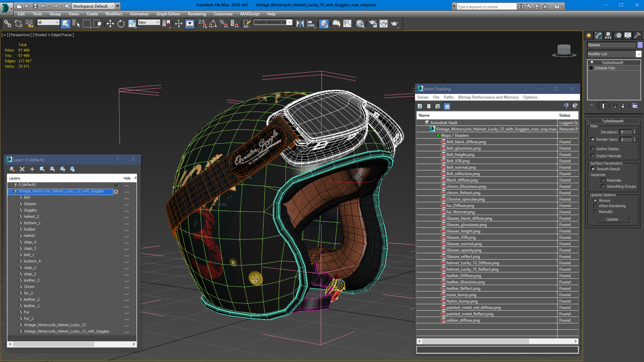Click the Name column header in Asset Tracking

click(x=487, y=115)
